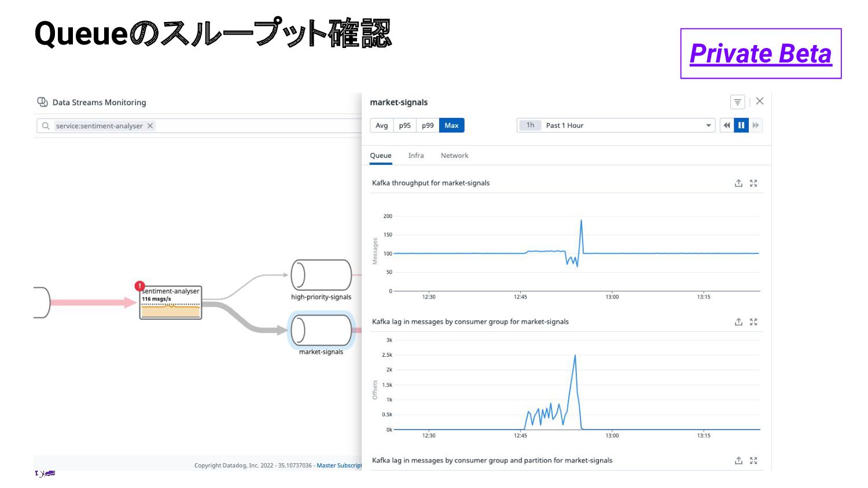Select the high-priority-signals queue node
This screenshot has width=868, height=488.
point(321,275)
